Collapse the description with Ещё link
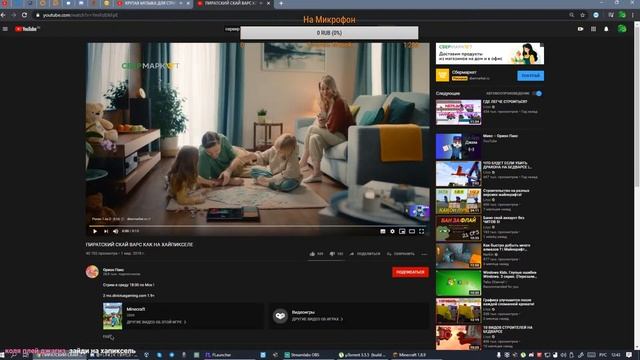Screen dimensions: 640x360 coord(107,337)
